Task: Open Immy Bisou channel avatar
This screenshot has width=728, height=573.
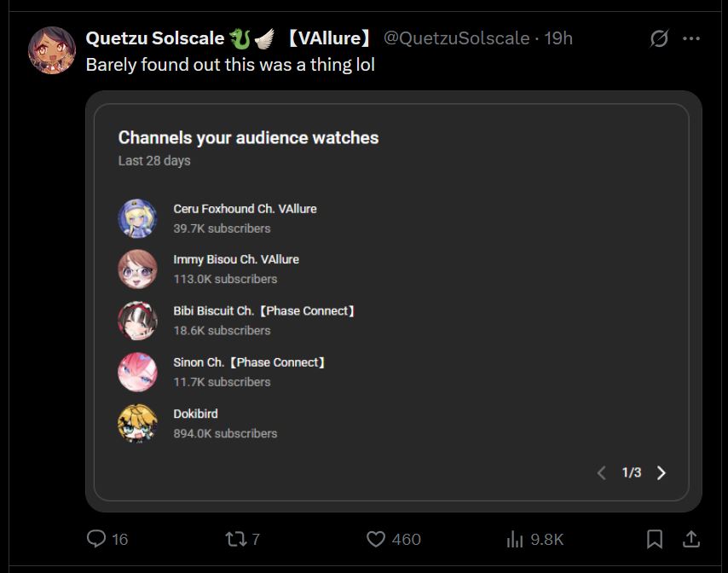Action: tap(137, 269)
